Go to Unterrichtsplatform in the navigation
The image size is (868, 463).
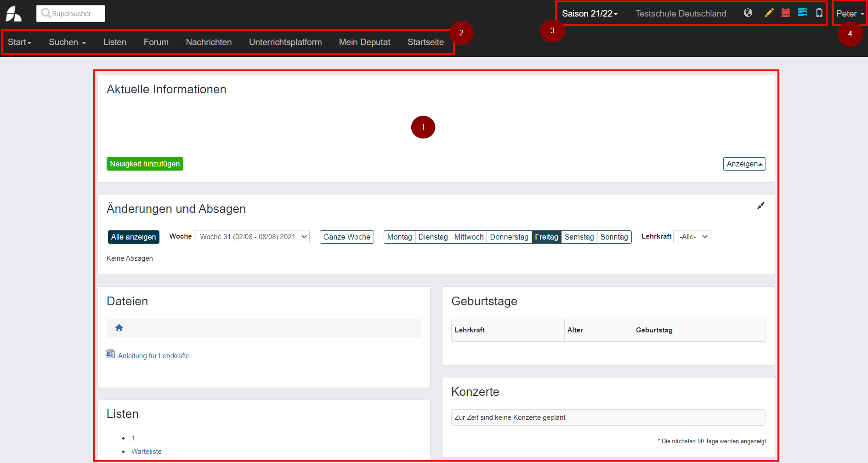click(285, 42)
